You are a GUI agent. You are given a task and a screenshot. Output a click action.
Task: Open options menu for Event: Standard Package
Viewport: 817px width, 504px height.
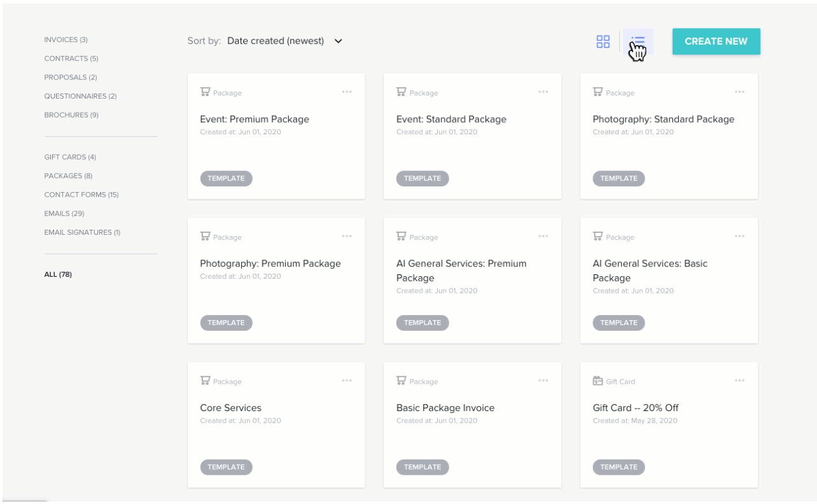pyautogui.click(x=543, y=92)
